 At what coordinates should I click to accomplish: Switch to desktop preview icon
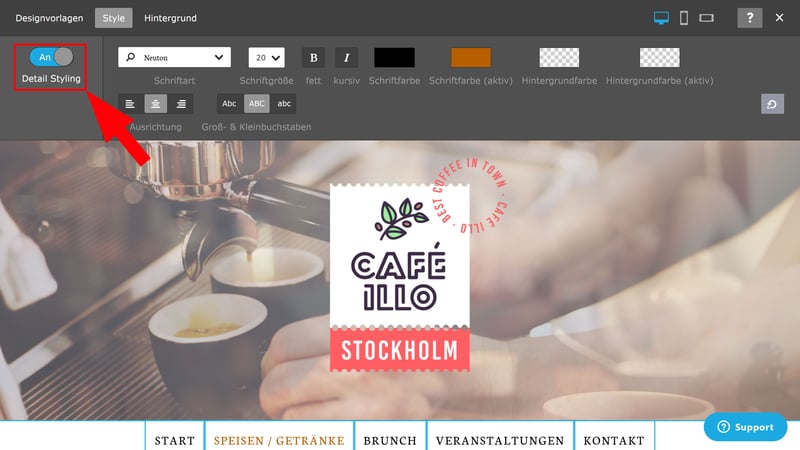click(661, 18)
